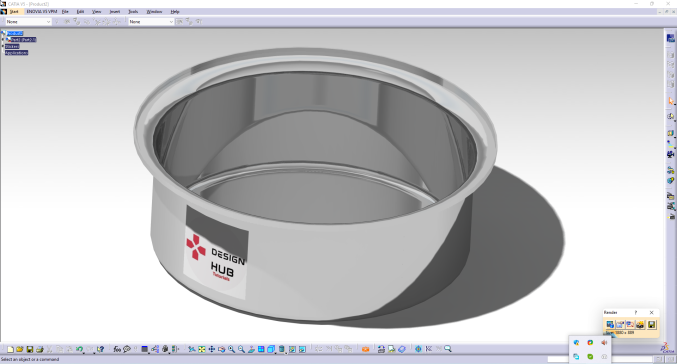The height and width of the screenshot is (364, 677).
Task: Save the product with the floppy icon
Action: 30,349
